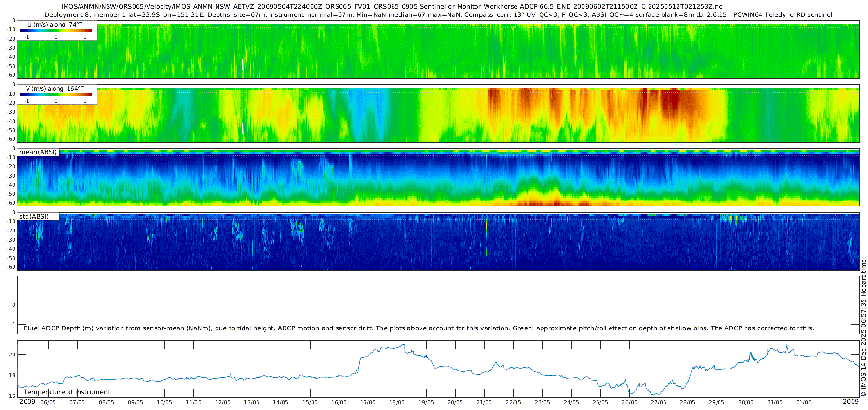Click the V (m/s) along -164°T legend label
Image resolution: width=868 pixels, height=410 pixels.
[x=55, y=89]
